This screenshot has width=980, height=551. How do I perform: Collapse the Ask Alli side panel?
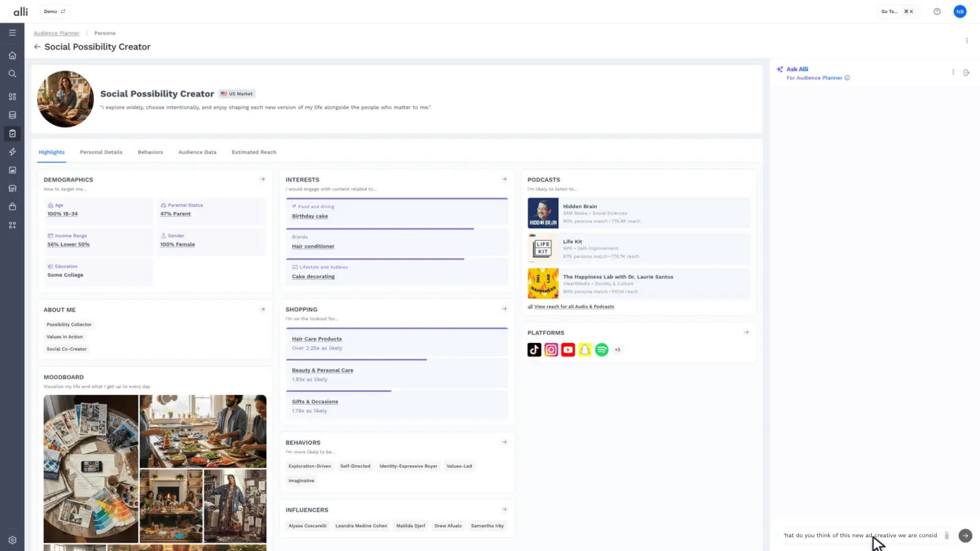coord(966,72)
